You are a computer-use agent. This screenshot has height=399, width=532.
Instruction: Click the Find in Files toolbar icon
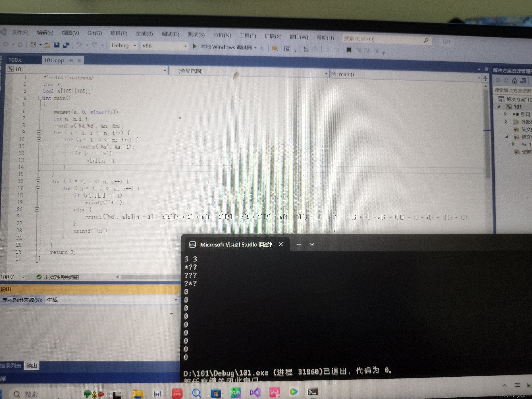(274, 48)
